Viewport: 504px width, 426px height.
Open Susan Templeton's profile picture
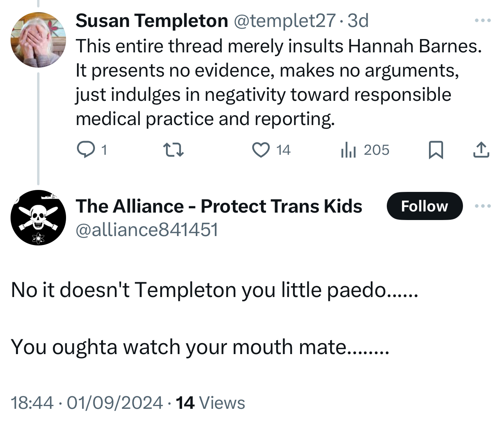pos(38,39)
